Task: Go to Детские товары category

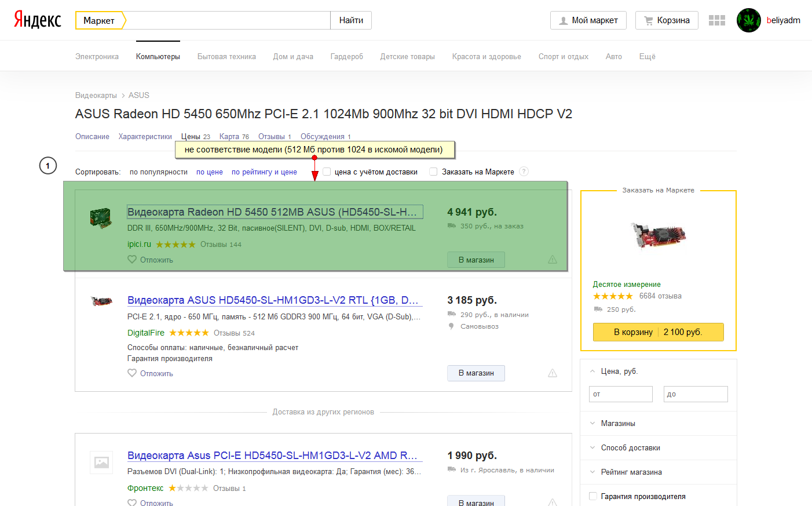Action: pyautogui.click(x=408, y=56)
